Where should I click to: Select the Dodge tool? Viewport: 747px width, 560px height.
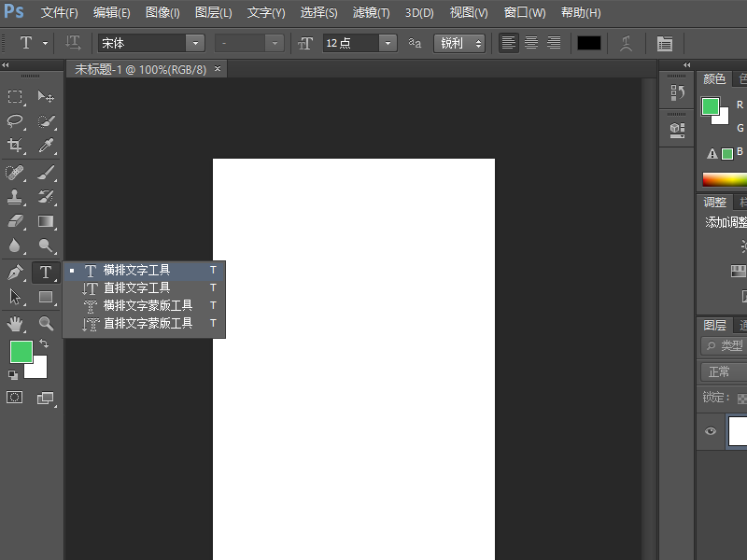tap(46, 245)
